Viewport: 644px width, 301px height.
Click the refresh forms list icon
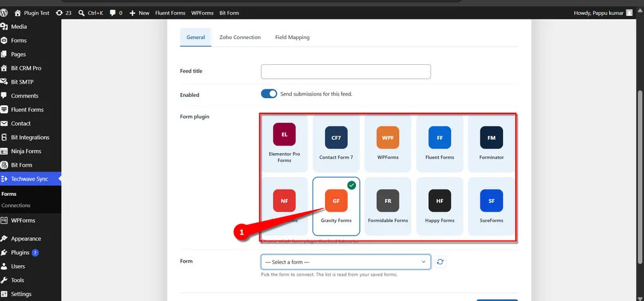pyautogui.click(x=440, y=262)
